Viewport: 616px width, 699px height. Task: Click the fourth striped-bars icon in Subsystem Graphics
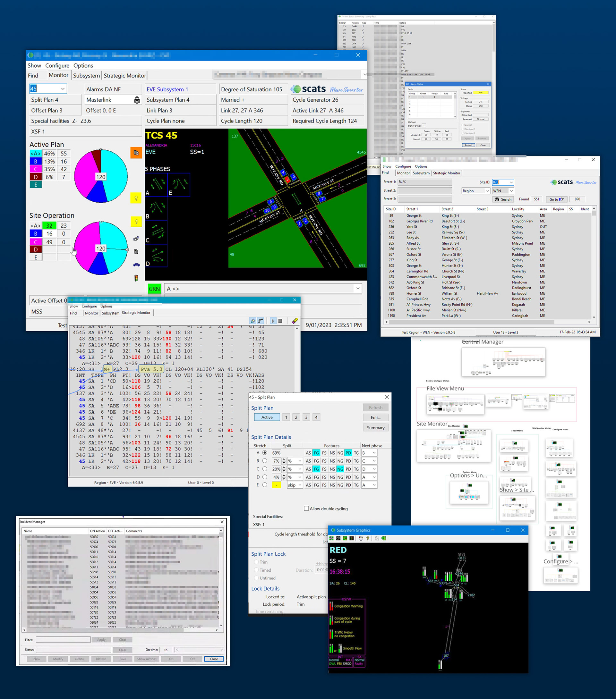[351, 538]
